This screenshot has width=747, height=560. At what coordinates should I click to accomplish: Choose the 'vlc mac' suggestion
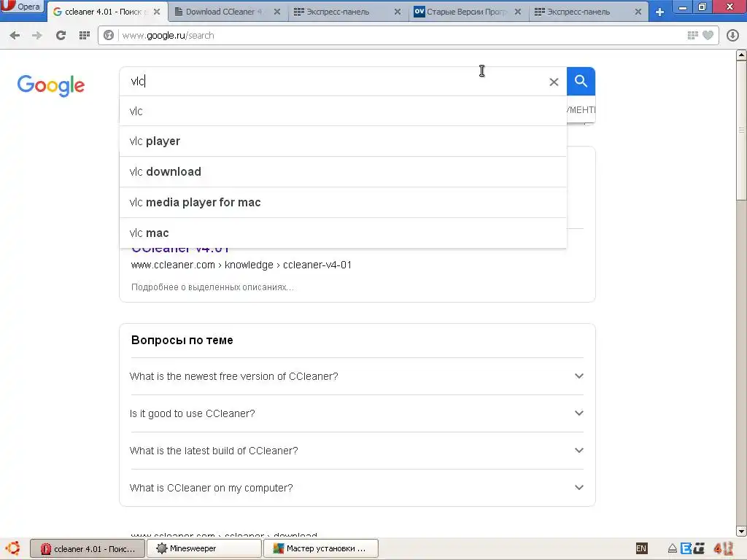[343, 233]
